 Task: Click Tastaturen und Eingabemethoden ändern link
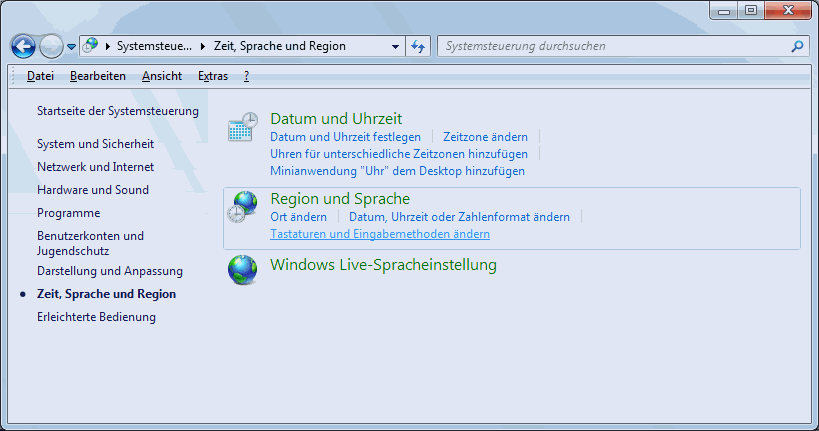point(380,234)
